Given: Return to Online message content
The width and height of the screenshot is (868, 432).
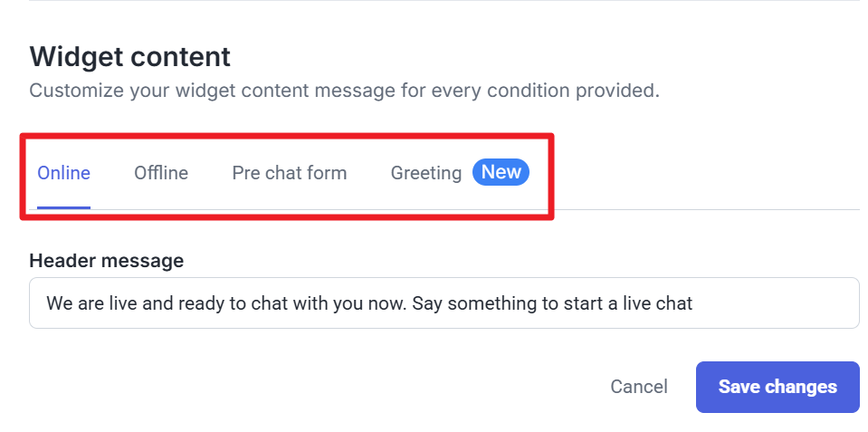Looking at the screenshot, I should [63, 173].
